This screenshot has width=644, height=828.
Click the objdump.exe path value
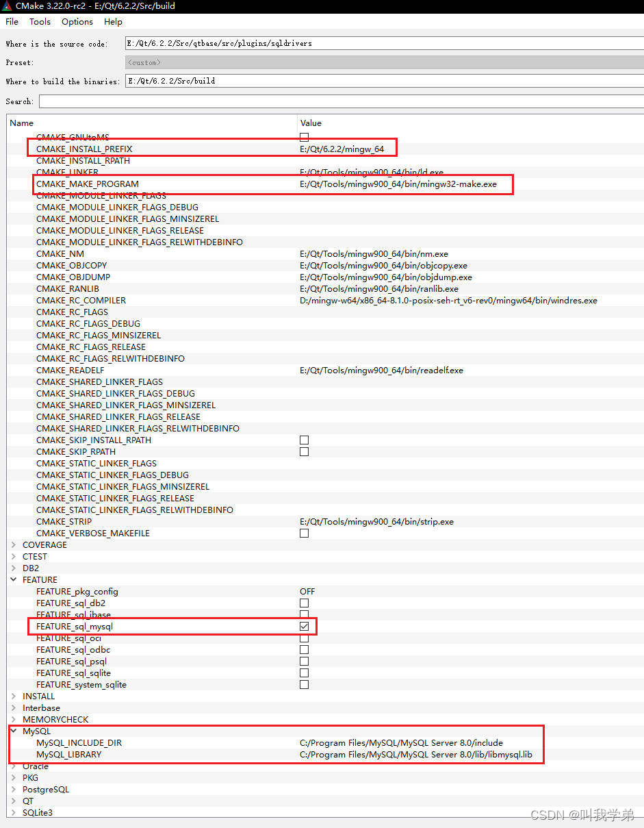pyautogui.click(x=386, y=277)
